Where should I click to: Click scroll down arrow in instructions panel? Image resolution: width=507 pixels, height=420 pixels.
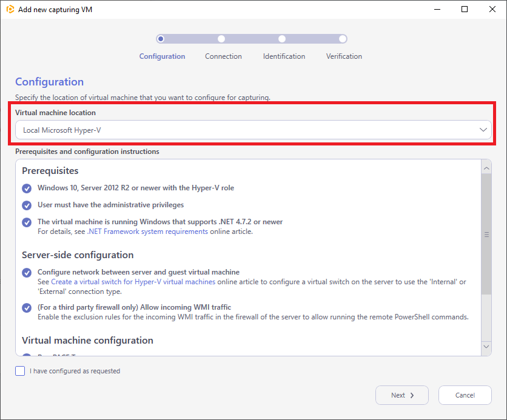pos(486,347)
